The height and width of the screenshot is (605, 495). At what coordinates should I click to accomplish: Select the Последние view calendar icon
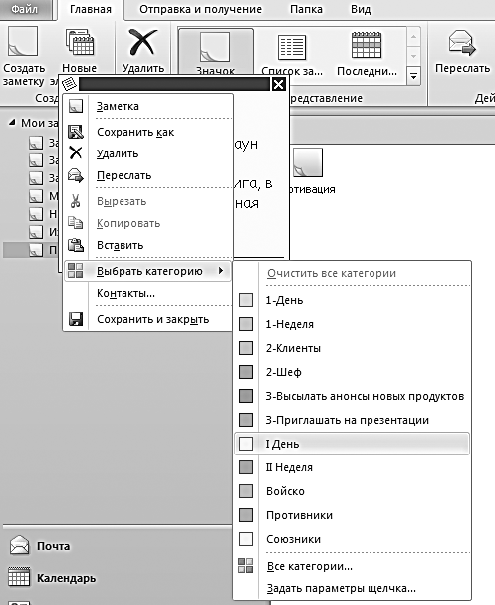point(366,45)
